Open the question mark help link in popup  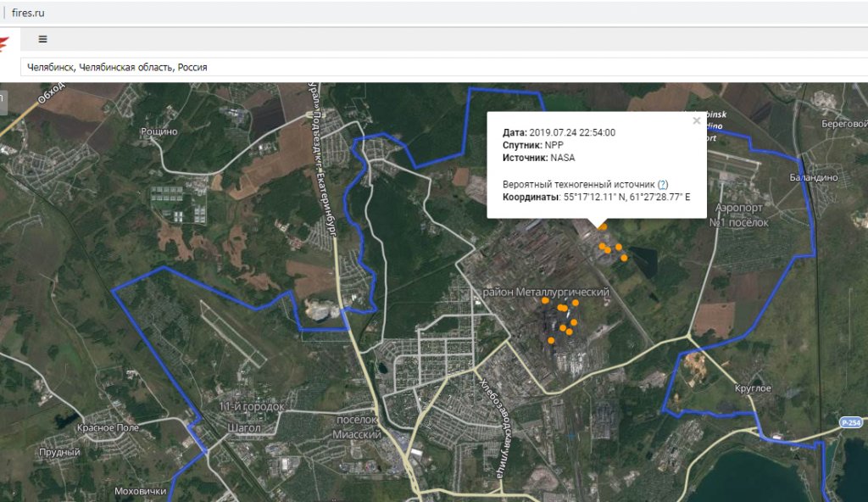[x=663, y=184]
